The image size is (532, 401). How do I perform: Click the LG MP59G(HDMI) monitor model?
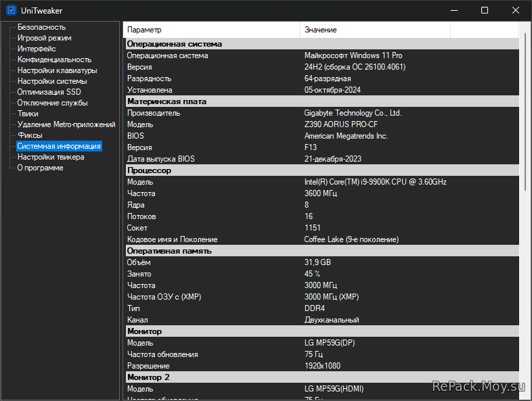(334, 389)
